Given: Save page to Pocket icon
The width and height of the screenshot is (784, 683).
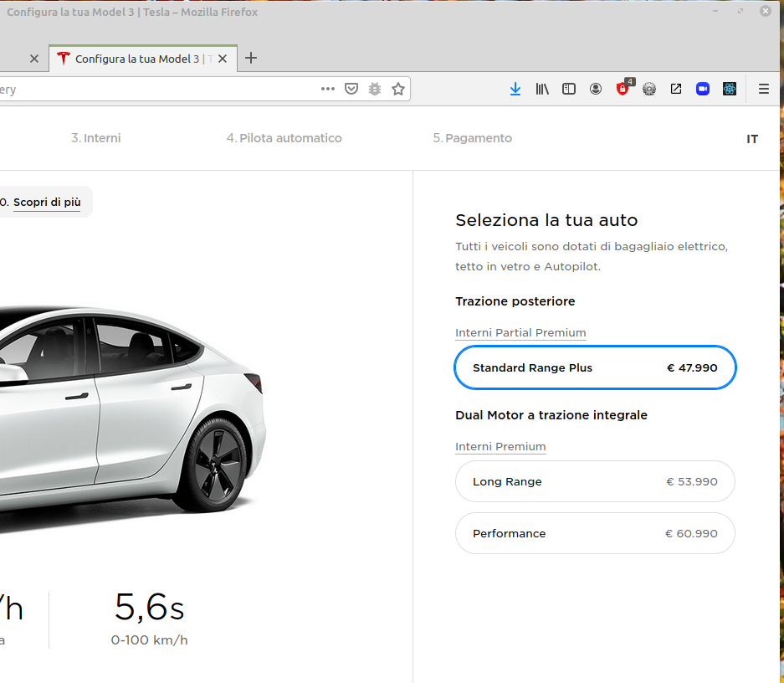Looking at the screenshot, I should [x=351, y=89].
